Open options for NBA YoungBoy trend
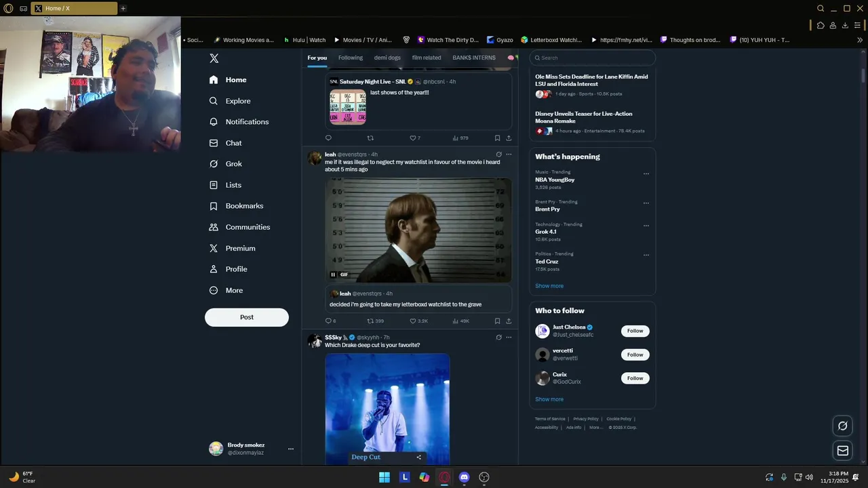The width and height of the screenshot is (868, 488). pyautogui.click(x=646, y=174)
